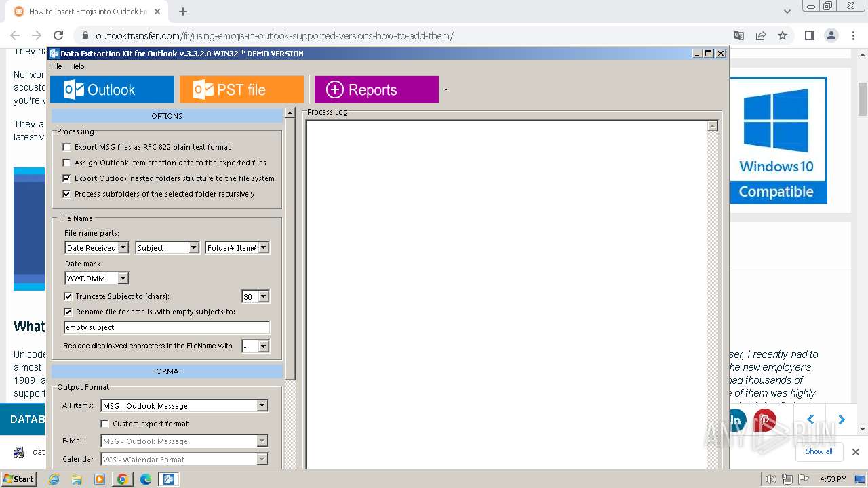Screen dimensions: 868x488
Task: Open File Explorer from taskbar
Action: [77, 479]
